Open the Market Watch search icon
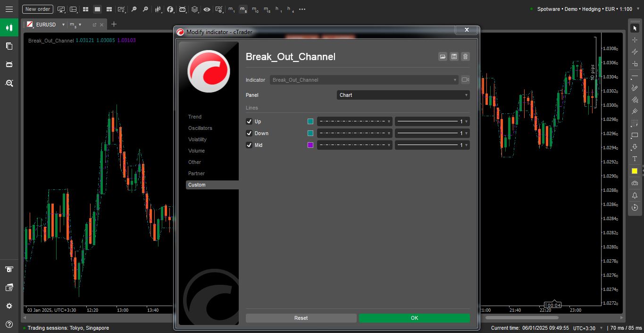 click(x=9, y=83)
